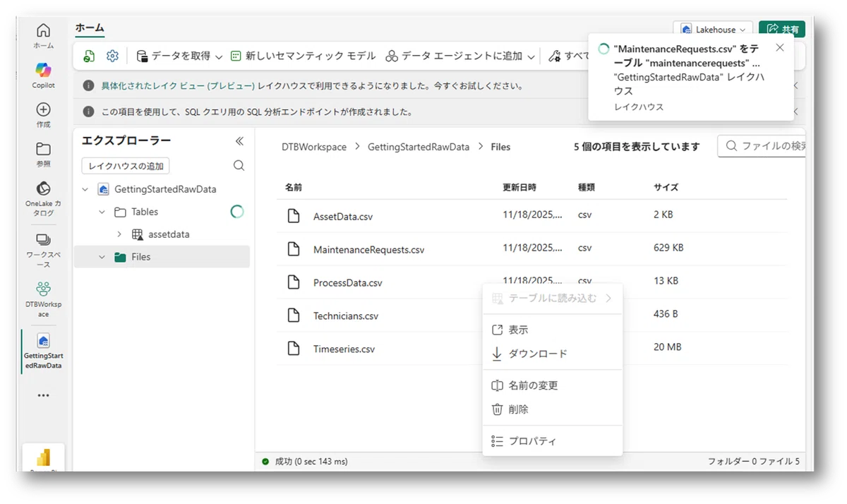Open the Home icon in the sidebar
The image size is (847, 504).
point(43,30)
